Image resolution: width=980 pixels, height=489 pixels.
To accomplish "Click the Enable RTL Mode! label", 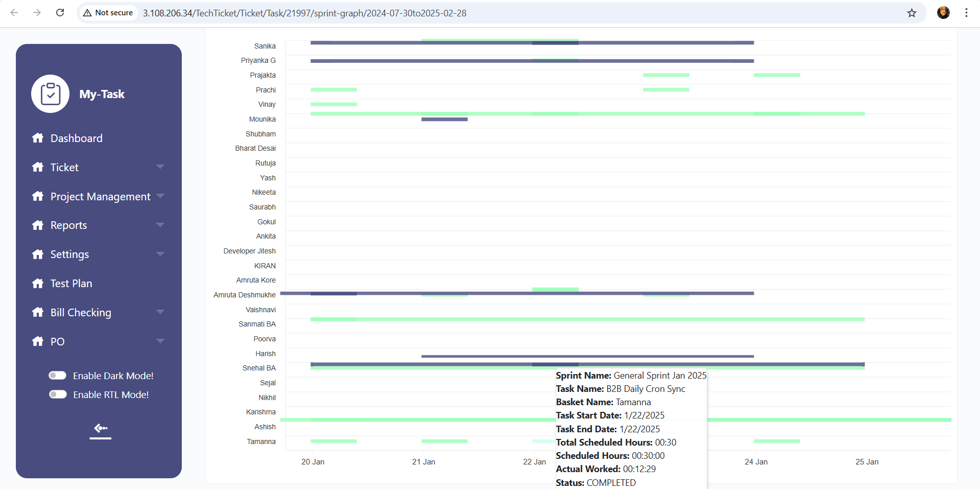I will click(x=111, y=394).
